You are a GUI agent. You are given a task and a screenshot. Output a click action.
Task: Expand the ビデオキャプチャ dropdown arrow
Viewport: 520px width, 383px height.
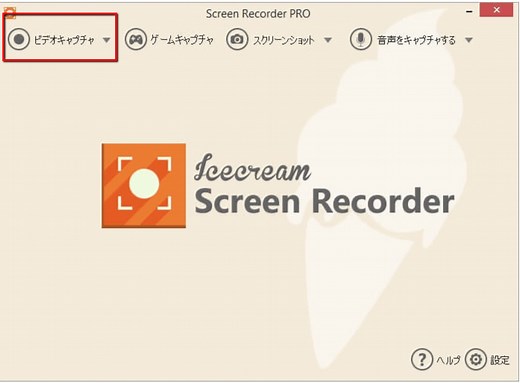pos(106,40)
